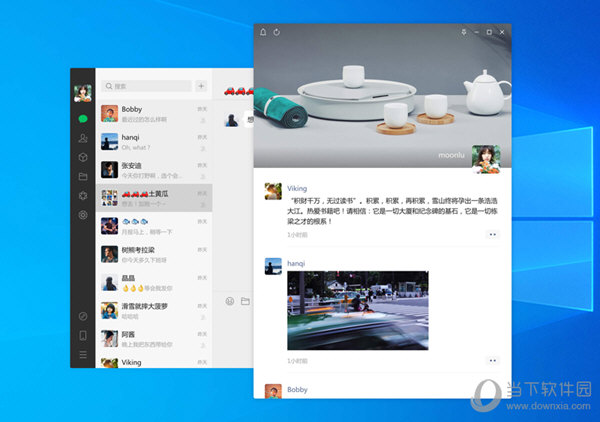
Task: Expand the hamburger menu at sidebar bottom
Action: [x=82, y=354]
